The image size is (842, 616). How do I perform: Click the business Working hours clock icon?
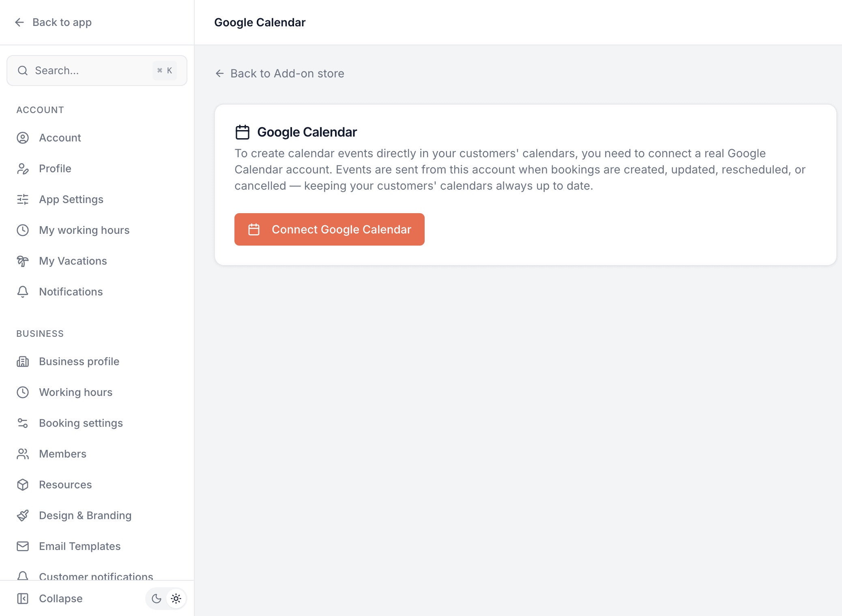click(x=23, y=392)
